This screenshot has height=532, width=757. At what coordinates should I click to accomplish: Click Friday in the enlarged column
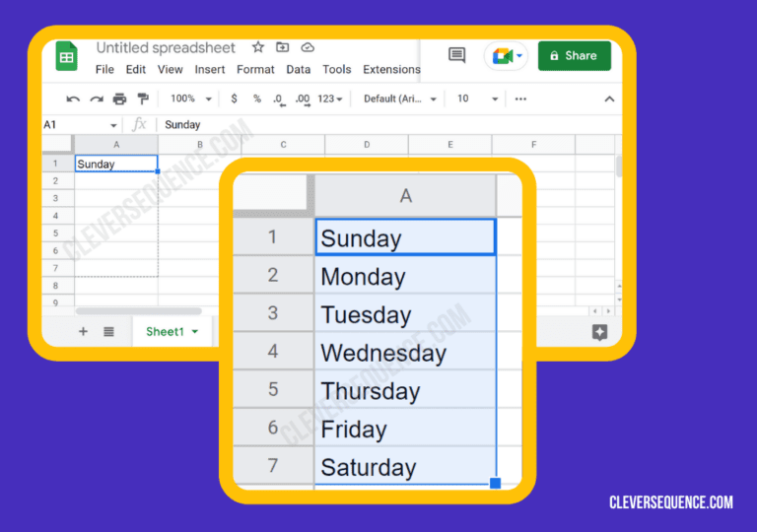pyautogui.click(x=405, y=428)
